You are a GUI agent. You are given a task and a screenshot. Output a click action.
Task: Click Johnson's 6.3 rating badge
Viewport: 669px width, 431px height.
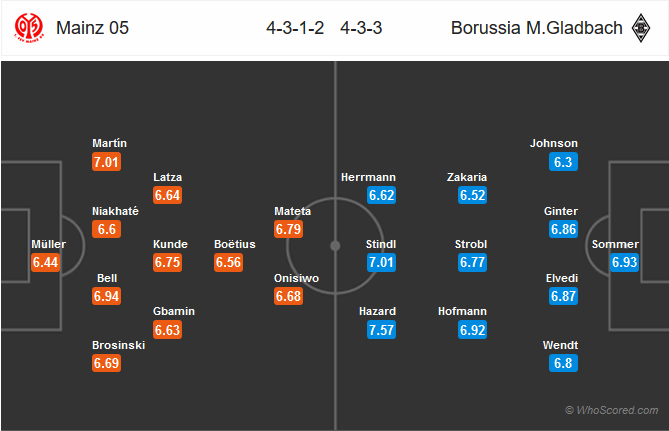point(563,162)
